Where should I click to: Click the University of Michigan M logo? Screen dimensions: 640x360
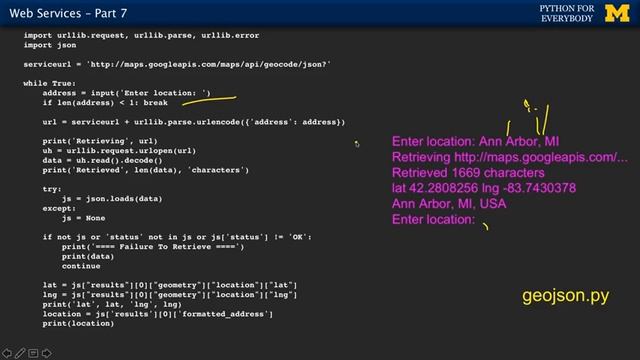pyautogui.click(x=617, y=13)
